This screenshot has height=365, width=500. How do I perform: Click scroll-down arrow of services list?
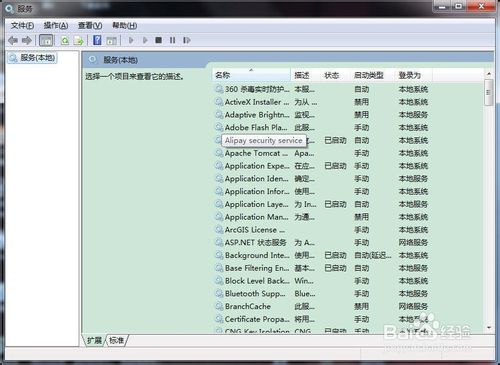pos(489,328)
